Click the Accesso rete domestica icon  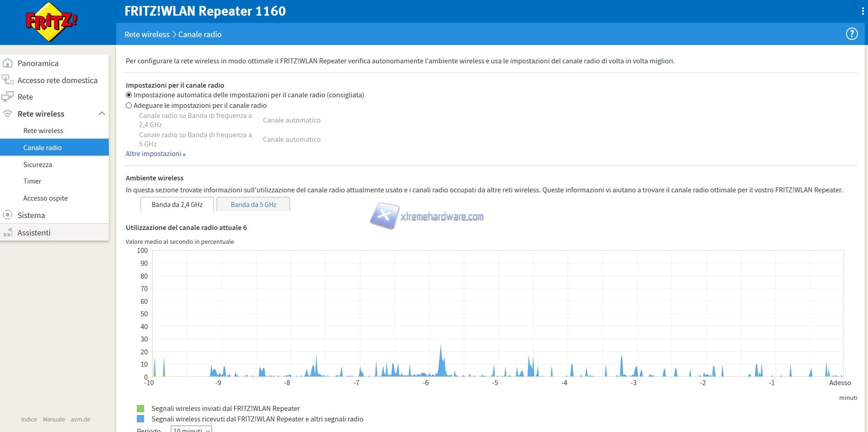click(x=8, y=80)
